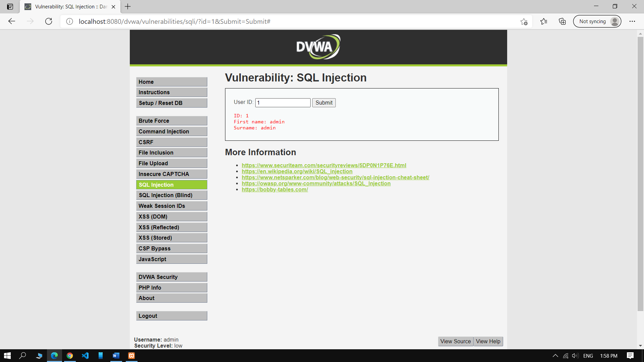Open Windows search from the taskbar
The width and height of the screenshot is (644, 362).
(x=22, y=356)
